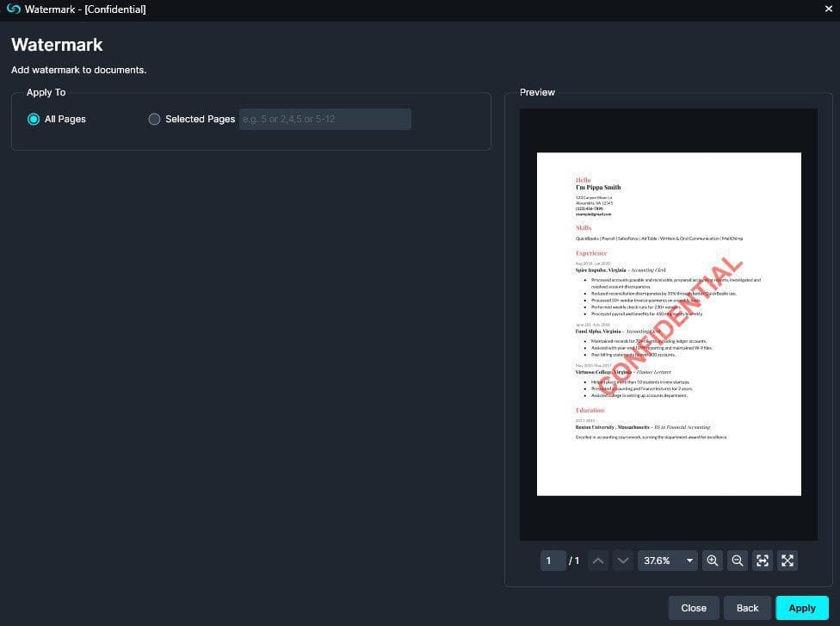
Task: Open zoom options next to page controls
Action: (x=689, y=561)
